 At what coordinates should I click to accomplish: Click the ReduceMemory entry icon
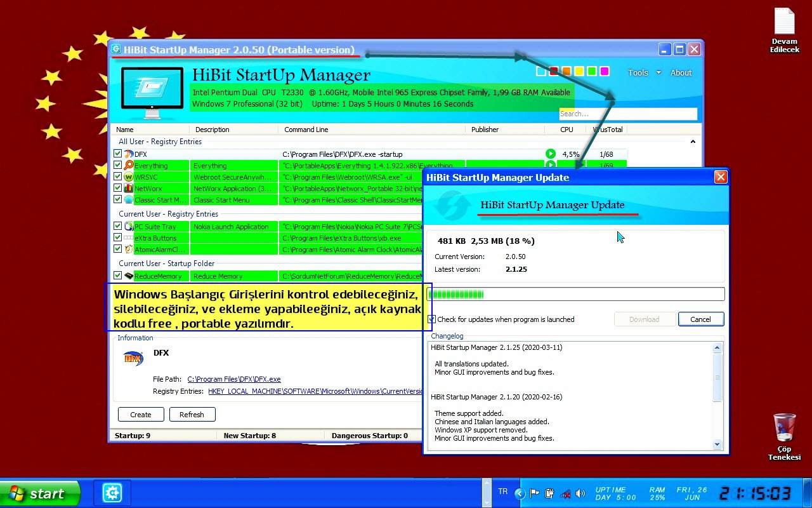[129, 276]
